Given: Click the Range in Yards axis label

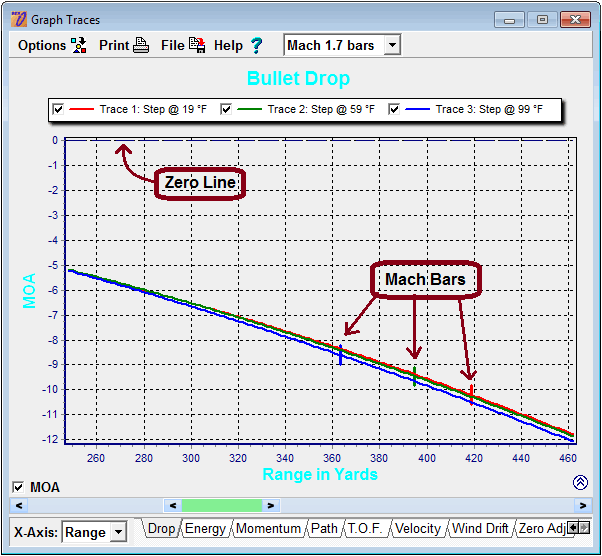Looking at the screenshot, I should point(320,475).
